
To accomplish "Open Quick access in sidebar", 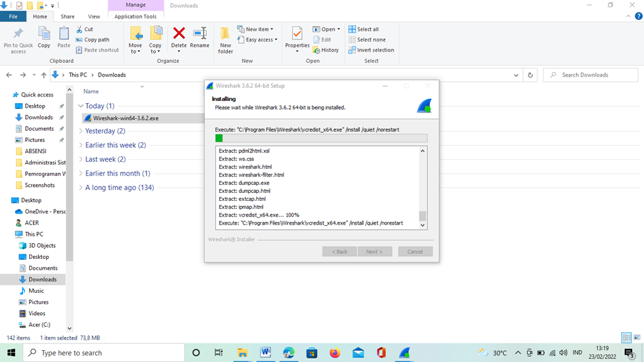I will coord(37,94).
